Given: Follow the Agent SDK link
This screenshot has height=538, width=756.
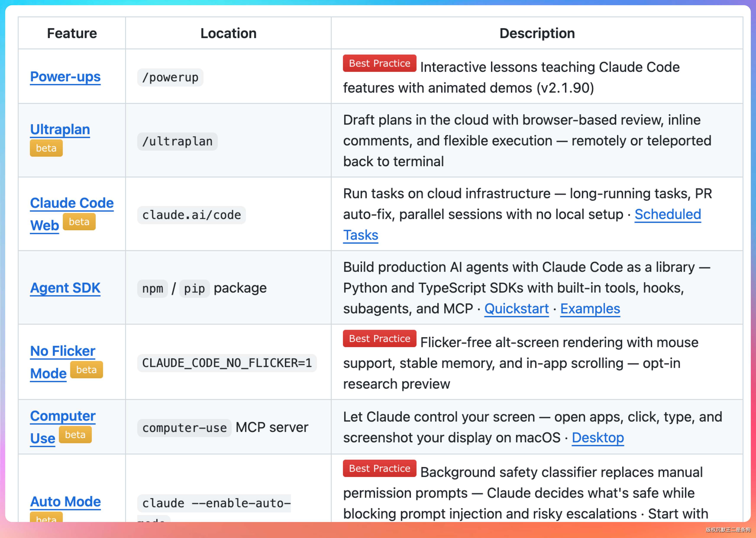Looking at the screenshot, I should (x=65, y=288).
